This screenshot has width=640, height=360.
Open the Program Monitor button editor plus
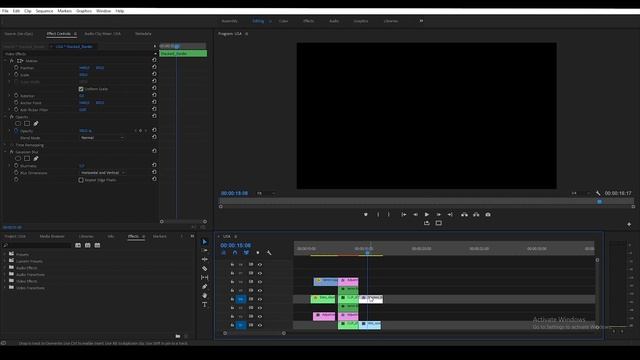(x=629, y=224)
